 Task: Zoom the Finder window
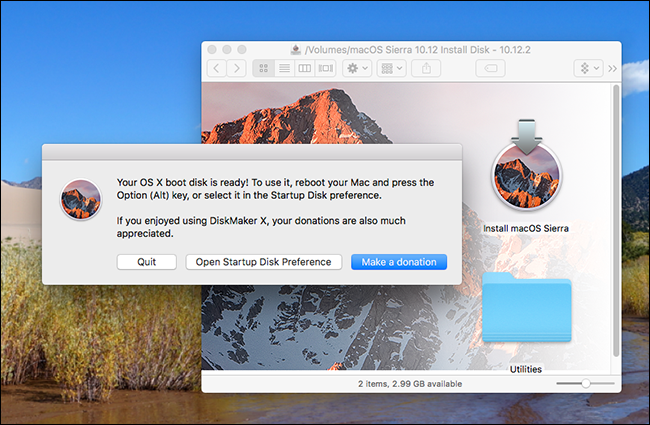[242, 50]
